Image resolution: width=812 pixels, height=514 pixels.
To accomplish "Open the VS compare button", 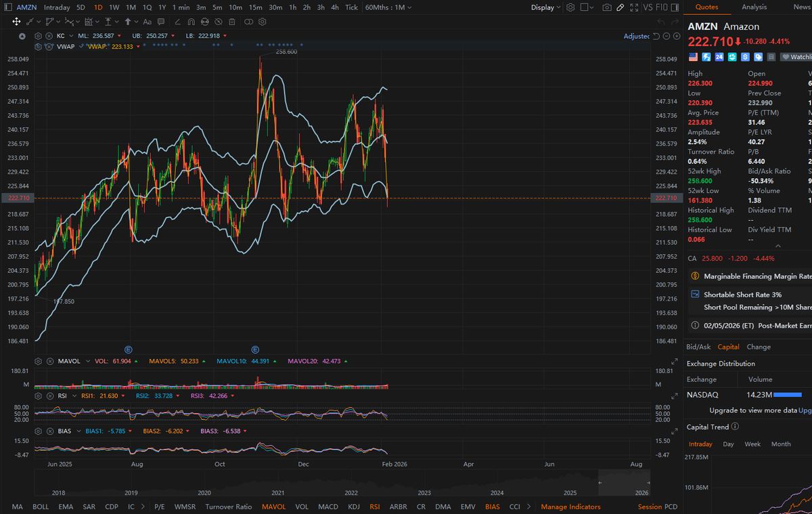I will click(x=648, y=7).
